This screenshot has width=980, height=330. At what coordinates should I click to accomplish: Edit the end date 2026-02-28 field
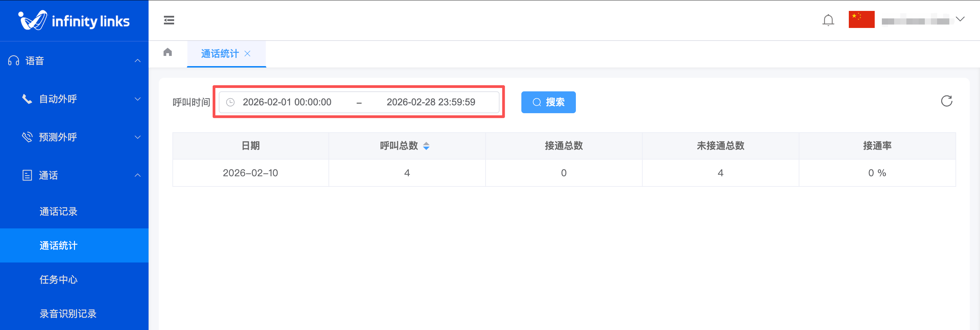(x=431, y=102)
